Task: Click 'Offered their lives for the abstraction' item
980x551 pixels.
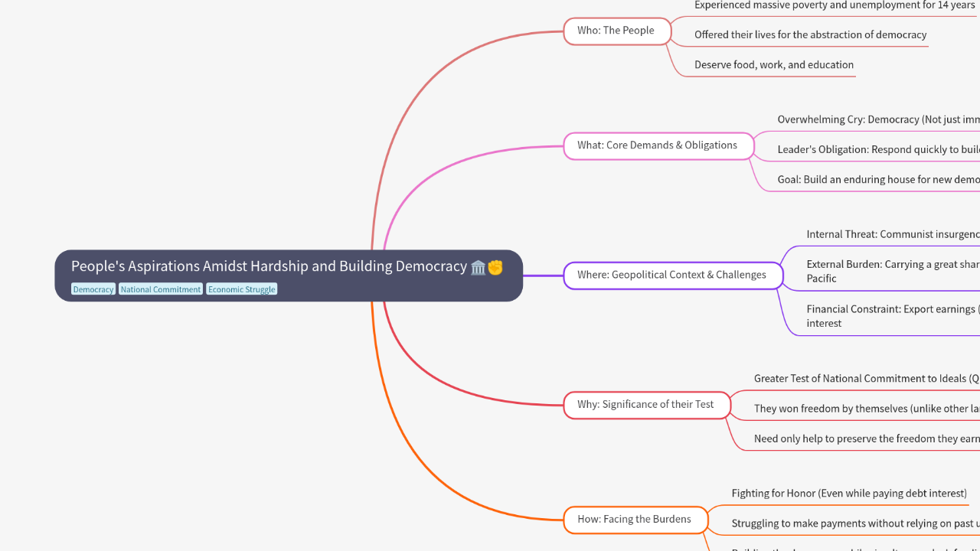Action: tap(810, 35)
